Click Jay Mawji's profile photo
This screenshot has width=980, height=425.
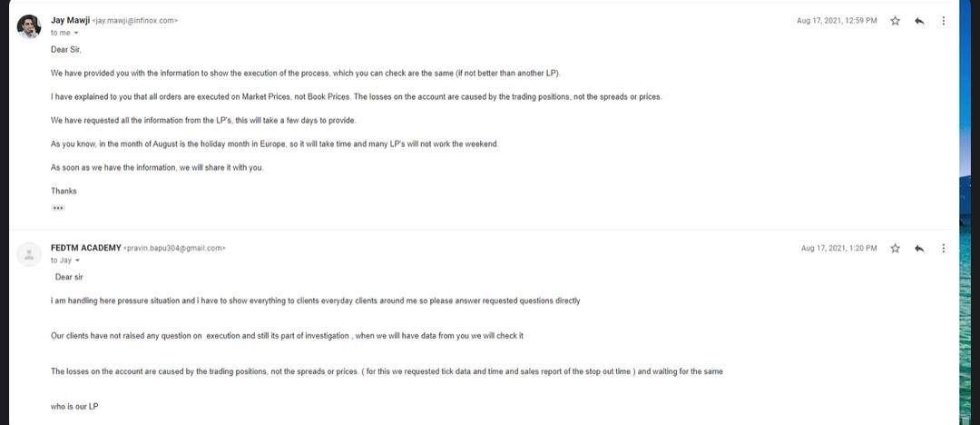pos(29,26)
